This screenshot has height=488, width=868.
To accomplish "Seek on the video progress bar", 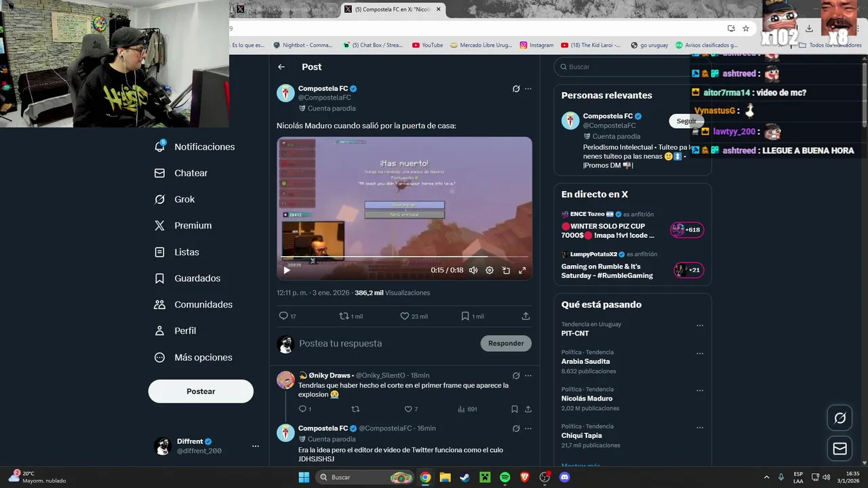I will pos(404,257).
